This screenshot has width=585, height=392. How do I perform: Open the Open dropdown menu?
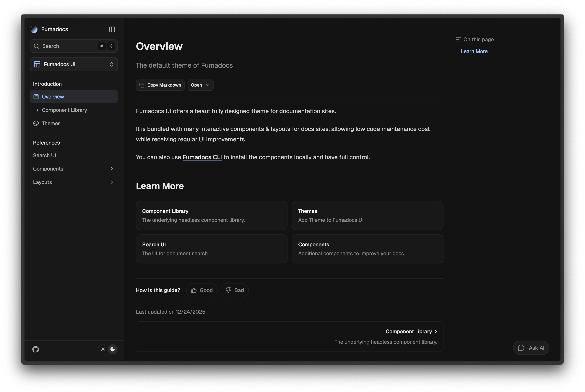click(x=200, y=85)
